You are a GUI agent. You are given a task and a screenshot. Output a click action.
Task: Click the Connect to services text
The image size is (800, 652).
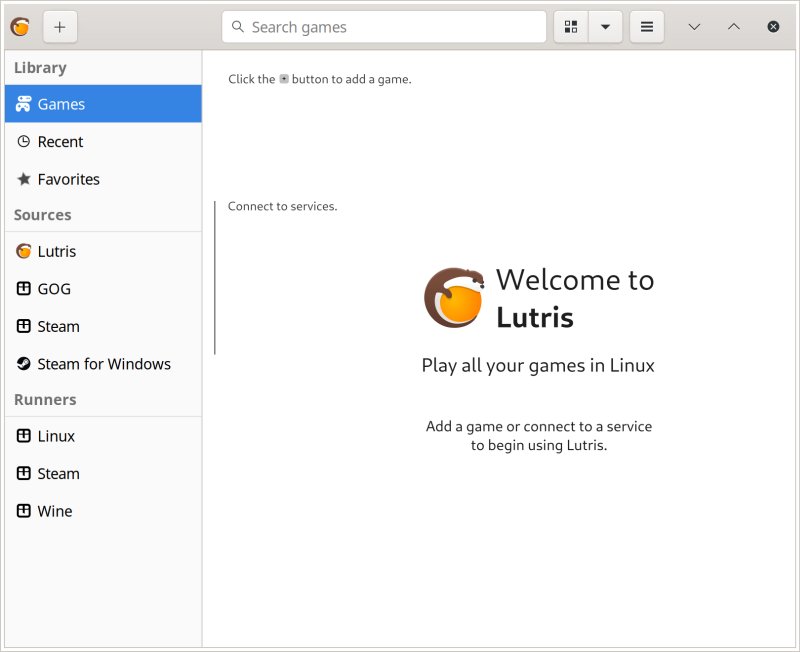[283, 207]
